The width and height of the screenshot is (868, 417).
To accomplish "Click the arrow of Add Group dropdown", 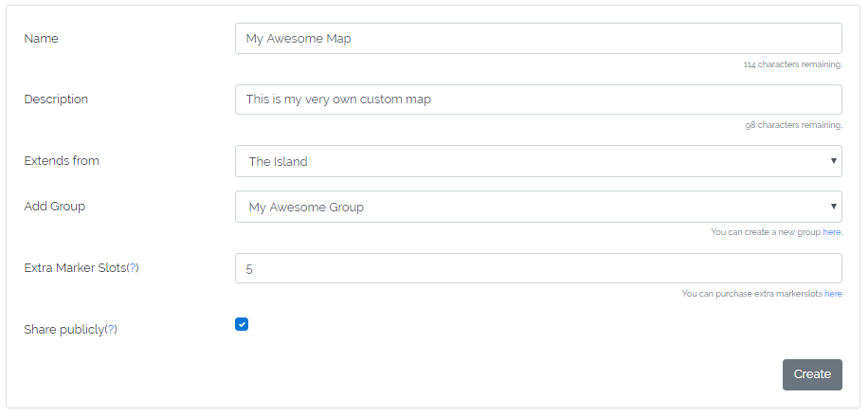I will point(834,207).
